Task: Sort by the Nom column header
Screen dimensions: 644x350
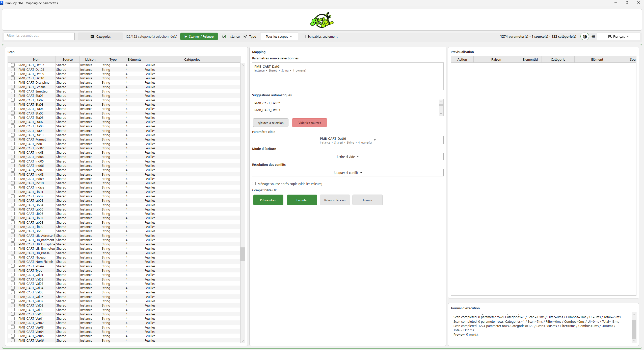Action: coord(37,59)
